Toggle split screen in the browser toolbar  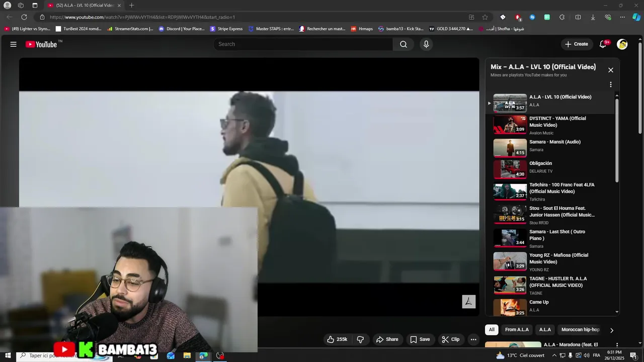tap(578, 17)
